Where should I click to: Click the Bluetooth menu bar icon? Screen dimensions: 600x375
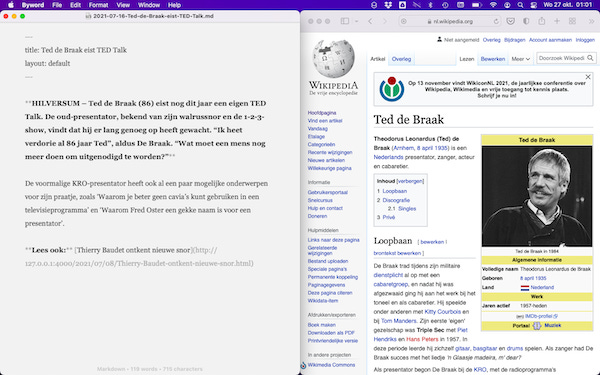[x=430, y=5]
